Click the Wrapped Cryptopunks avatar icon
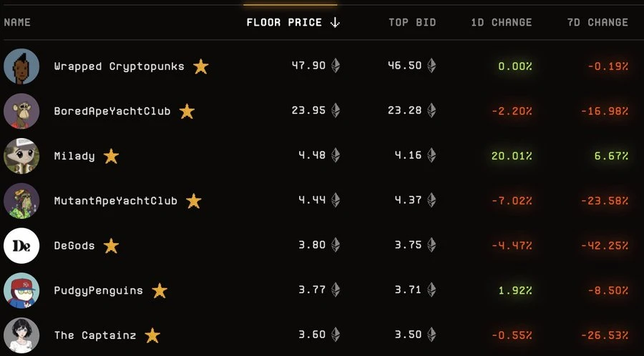The height and width of the screenshot is (356, 644). pyautogui.click(x=21, y=66)
